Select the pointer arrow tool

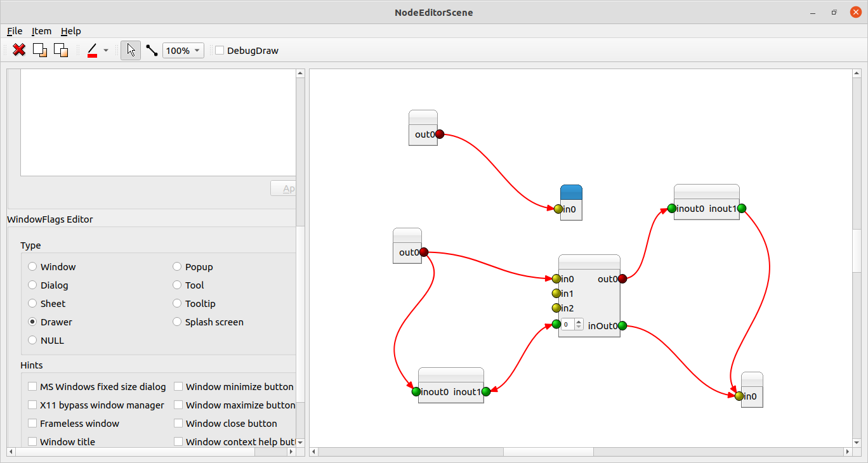point(131,50)
